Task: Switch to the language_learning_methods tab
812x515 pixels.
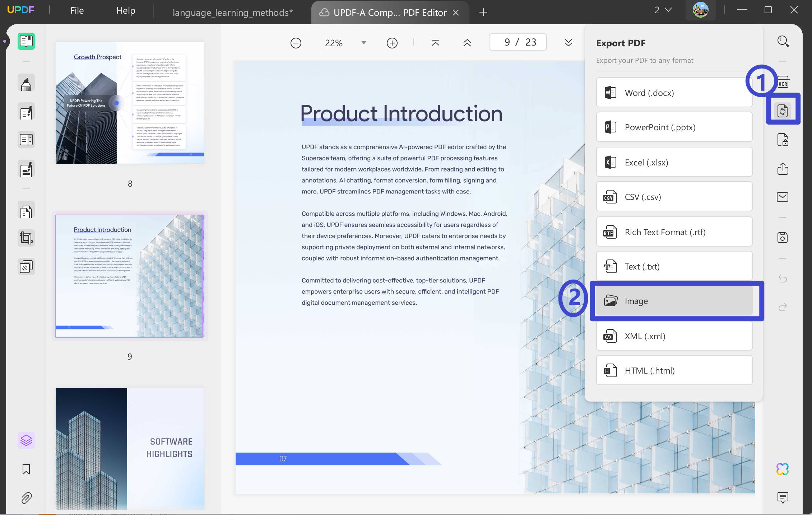Action: [232, 12]
